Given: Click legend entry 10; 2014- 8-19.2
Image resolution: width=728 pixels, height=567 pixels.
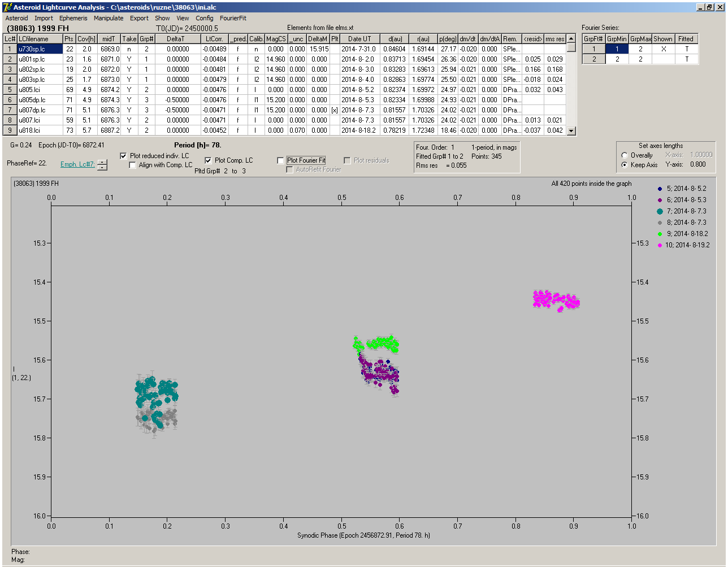Looking at the screenshot, I should [684, 245].
